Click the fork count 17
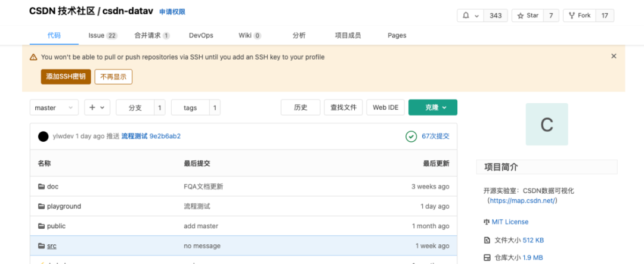Image resolution: width=644 pixels, height=264 pixels. (x=605, y=15)
